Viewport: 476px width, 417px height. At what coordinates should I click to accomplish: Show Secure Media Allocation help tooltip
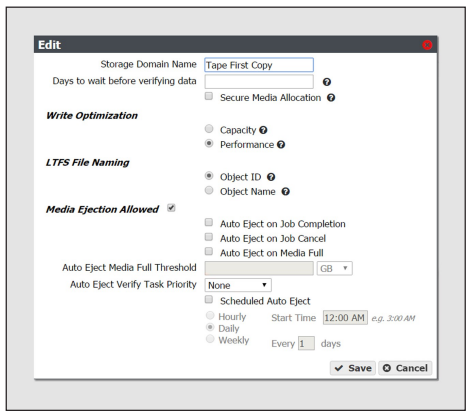point(331,98)
